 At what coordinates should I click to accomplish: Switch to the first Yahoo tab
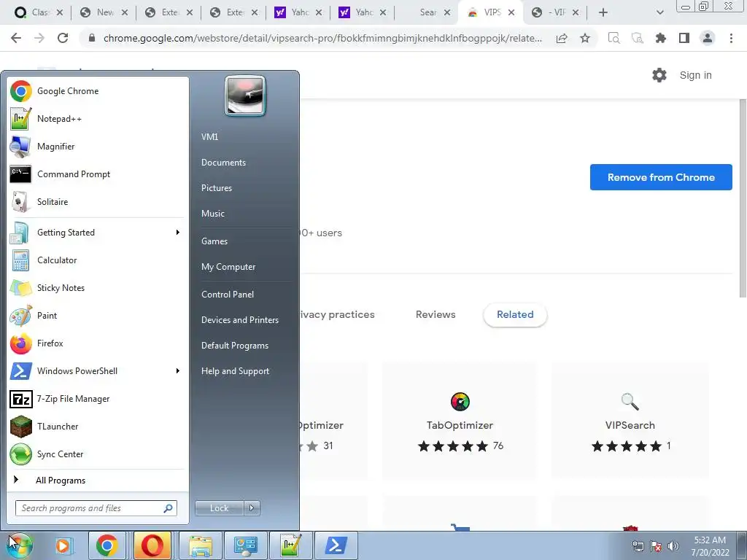pyautogui.click(x=298, y=12)
